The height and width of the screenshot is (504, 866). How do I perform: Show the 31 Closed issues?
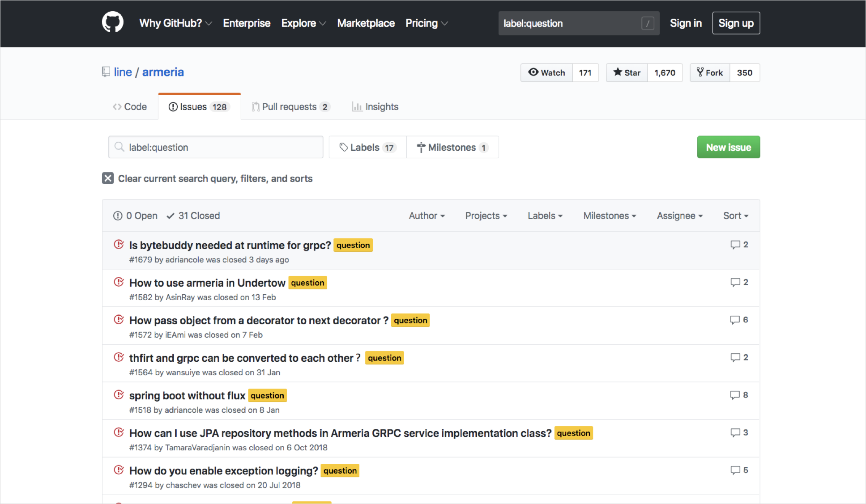tap(193, 216)
